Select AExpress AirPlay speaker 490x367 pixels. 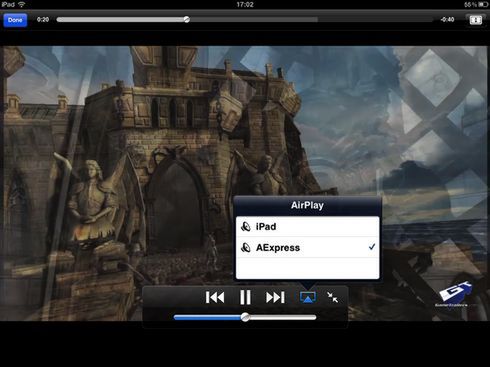pyautogui.click(x=307, y=247)
